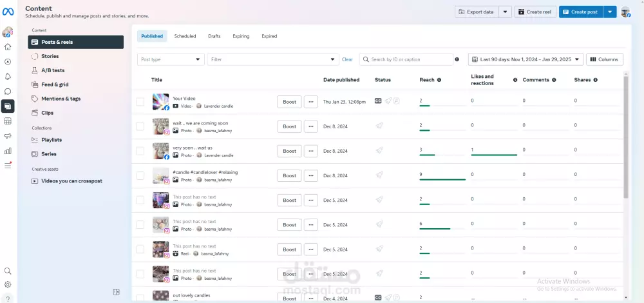The image size is (644, 303).
Task: Open the Home icon in left rail
Action: point(7,47)
